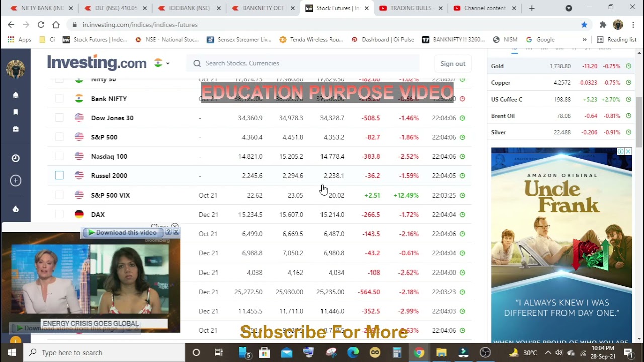644x362 pixels.
Task: Open the Dow Jones 30 link
Action: 112,118
